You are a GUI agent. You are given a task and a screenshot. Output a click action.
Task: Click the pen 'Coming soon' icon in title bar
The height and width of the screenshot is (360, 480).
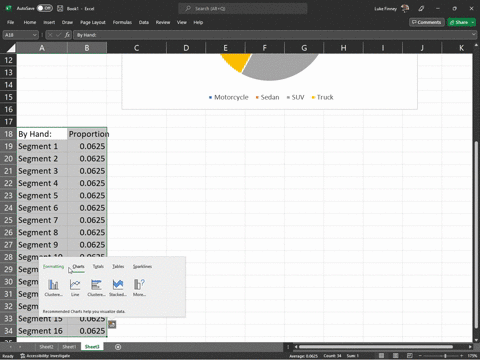point(422,8)
